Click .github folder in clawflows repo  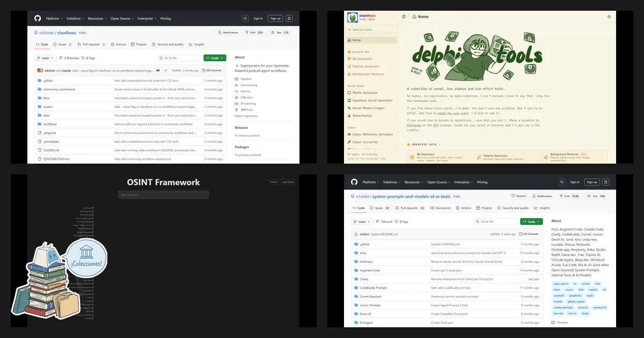pos(48,80)
